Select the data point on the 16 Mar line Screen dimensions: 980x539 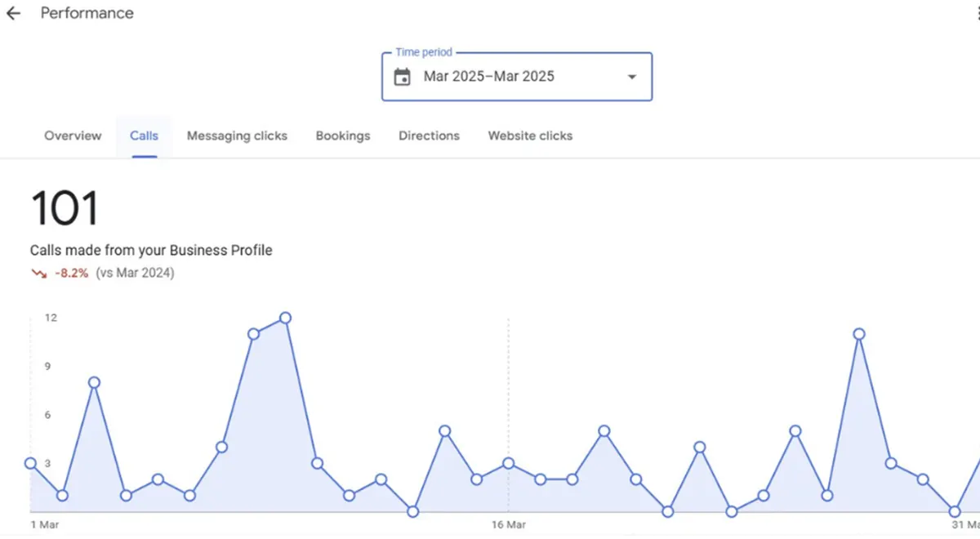(x=509, y=463)
